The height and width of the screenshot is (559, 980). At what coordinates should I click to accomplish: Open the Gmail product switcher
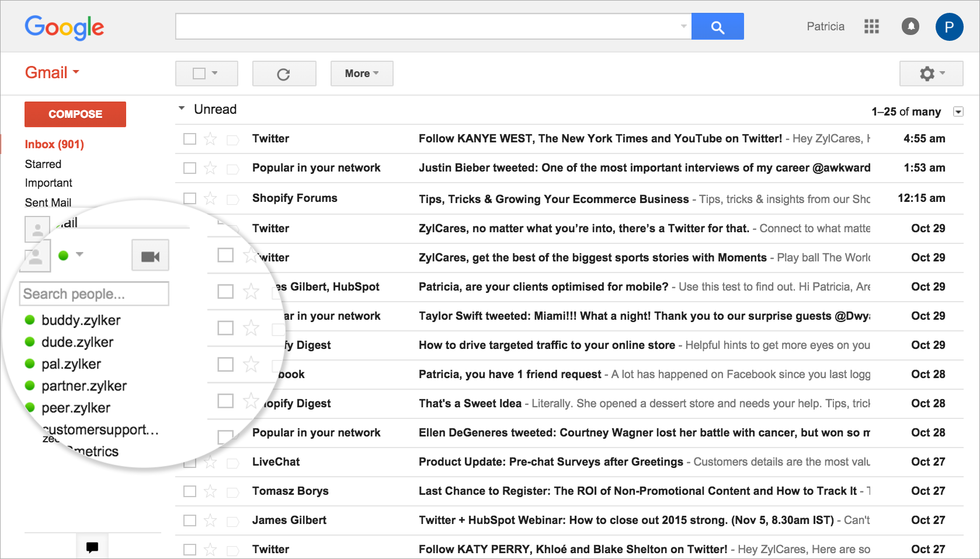[x=52, y=73]
